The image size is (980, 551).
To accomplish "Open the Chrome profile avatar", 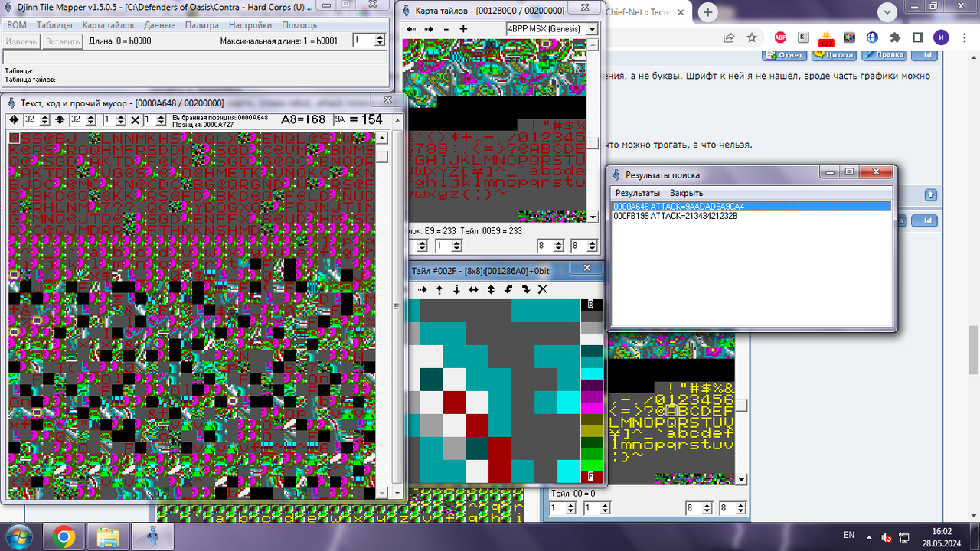I will click(941, 37).
